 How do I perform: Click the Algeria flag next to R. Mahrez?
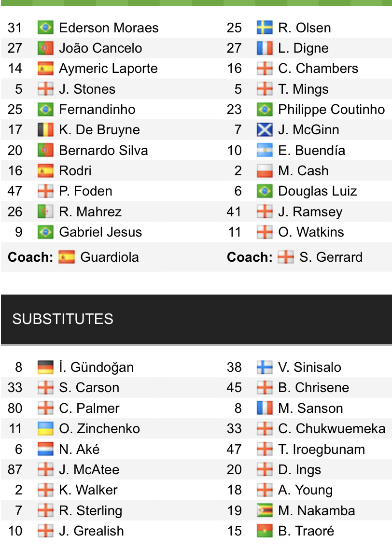(x=45, y=212)
